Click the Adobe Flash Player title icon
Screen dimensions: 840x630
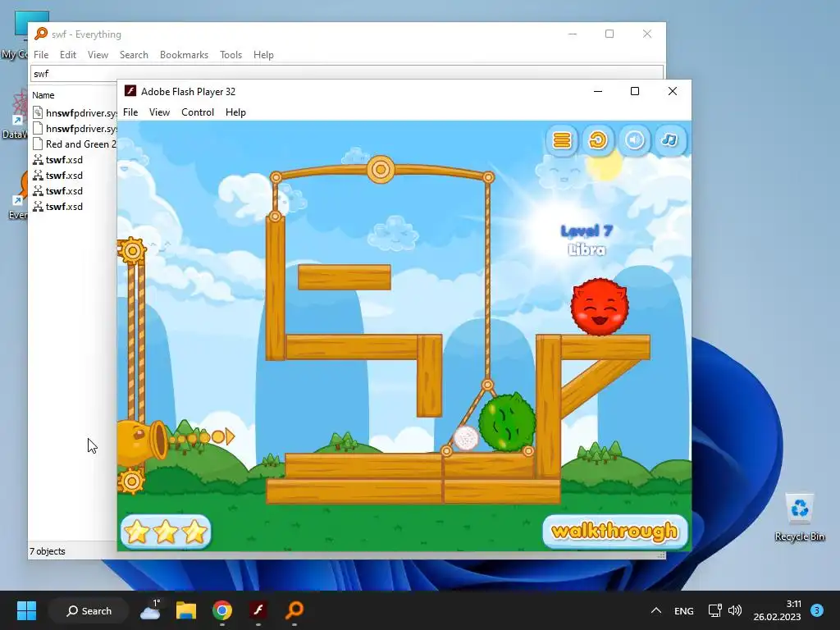coord(130,91)
